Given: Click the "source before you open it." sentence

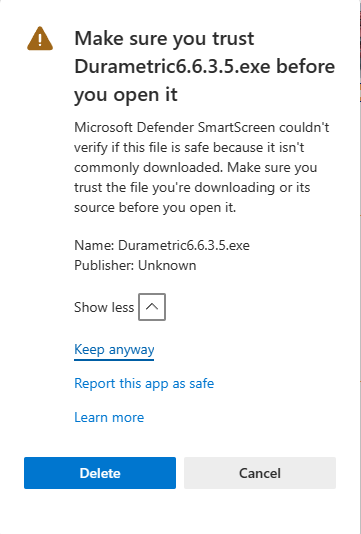Looking at the screenshot, I should click(155, 207).
